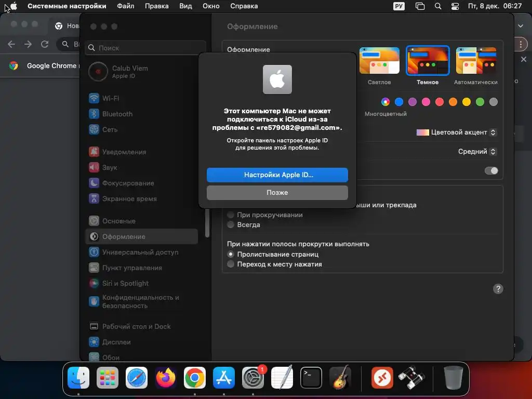Open the Системные настройки app menu
The width and height of the screenshot is (532, 399).
tap(67, 6)
